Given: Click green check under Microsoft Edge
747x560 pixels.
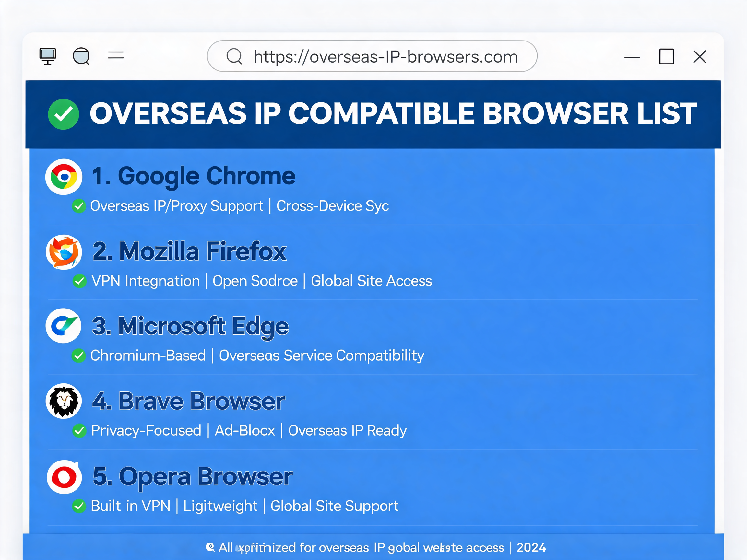Looking at the screenshot, I should click(79, 356).
